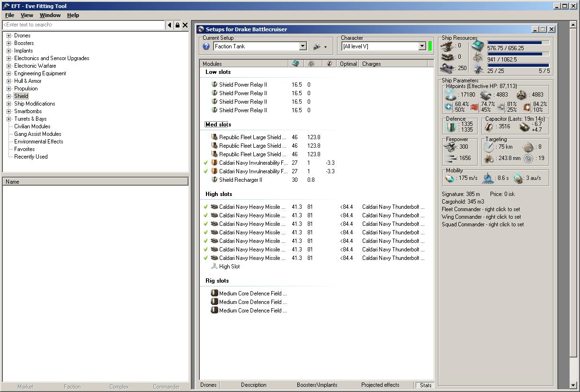Switch to the Projected effects tab

point(380,385)
